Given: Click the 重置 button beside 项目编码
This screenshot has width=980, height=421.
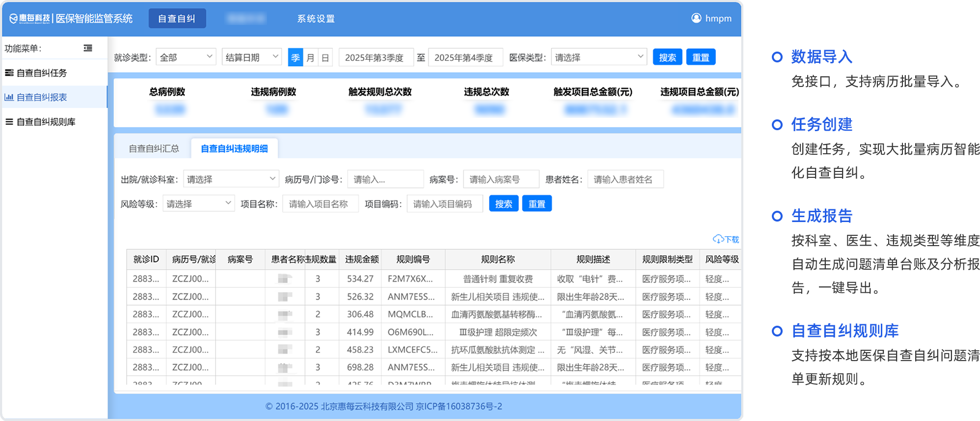Looking at the screenshot, I should tap(537, 203).
